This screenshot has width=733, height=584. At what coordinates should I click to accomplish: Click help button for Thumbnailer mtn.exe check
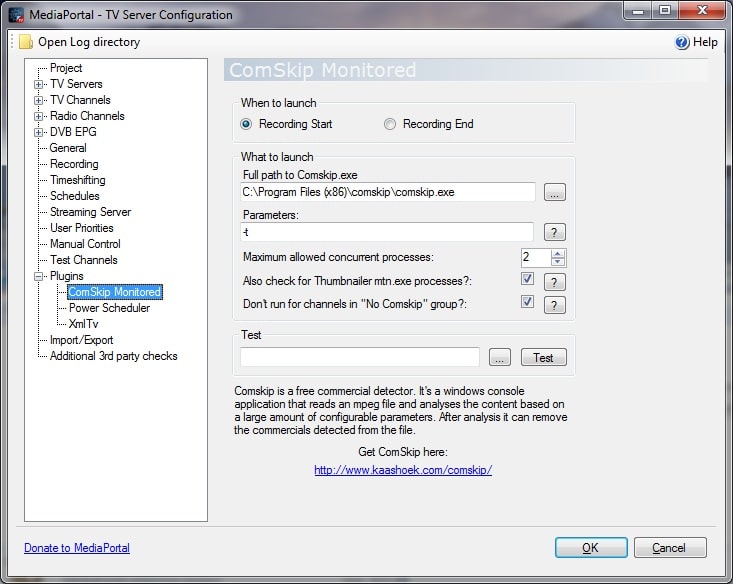[x=554, y=282]
